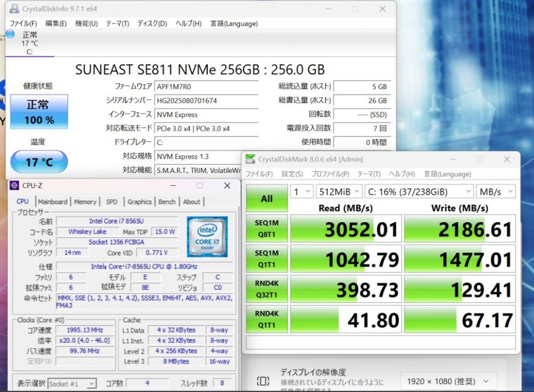The image size is (534, 392).
Task: Click the interface field NVM Express
Action: 206,114
